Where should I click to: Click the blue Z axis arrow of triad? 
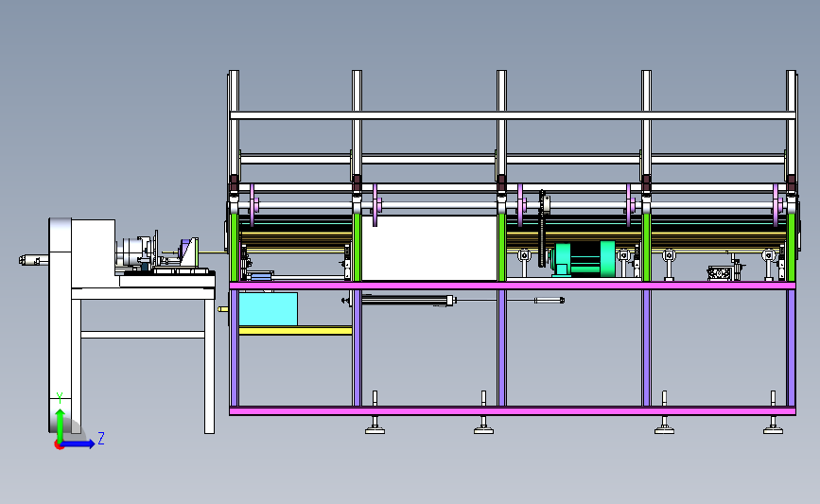tap(79, 443)
